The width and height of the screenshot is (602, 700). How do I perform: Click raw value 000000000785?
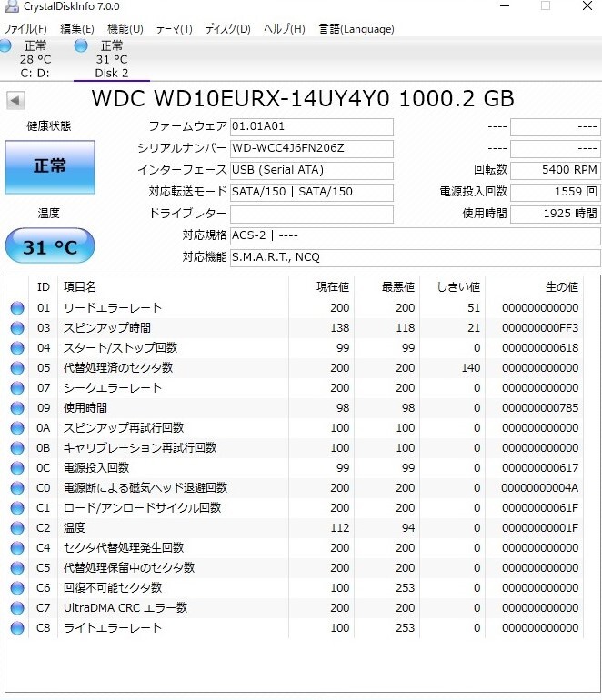(540, 408)
